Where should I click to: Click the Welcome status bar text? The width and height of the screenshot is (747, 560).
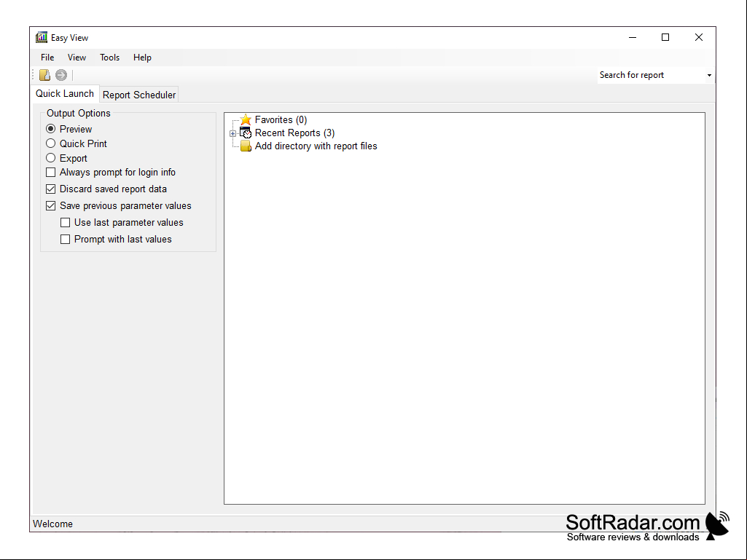(53, 524)
